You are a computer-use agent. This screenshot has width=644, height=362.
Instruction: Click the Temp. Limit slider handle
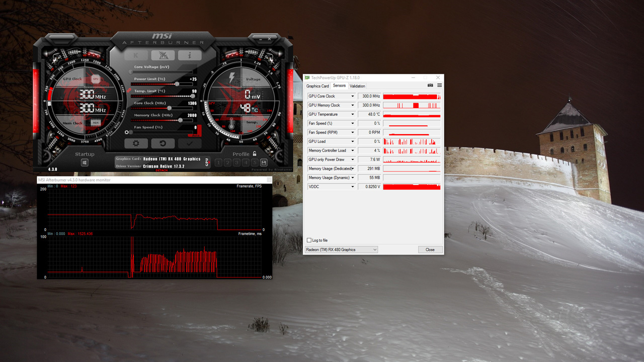pyautogui.click(x=193, y=96)
